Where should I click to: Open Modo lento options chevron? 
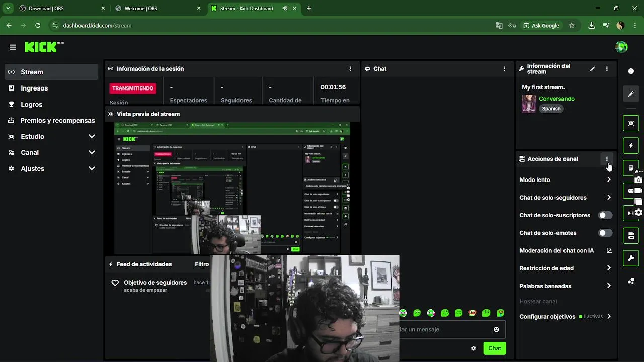click(609, 179)
